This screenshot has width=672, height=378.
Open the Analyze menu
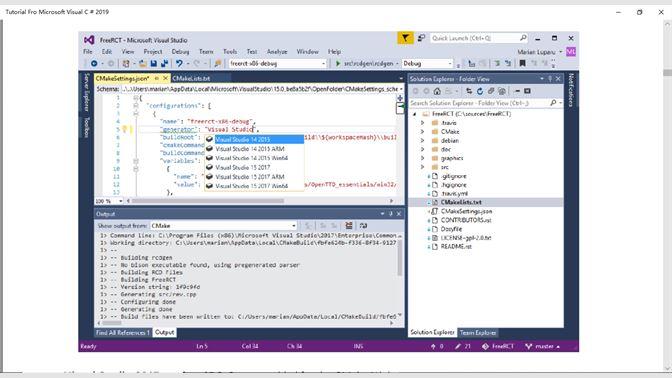[277, 51]
